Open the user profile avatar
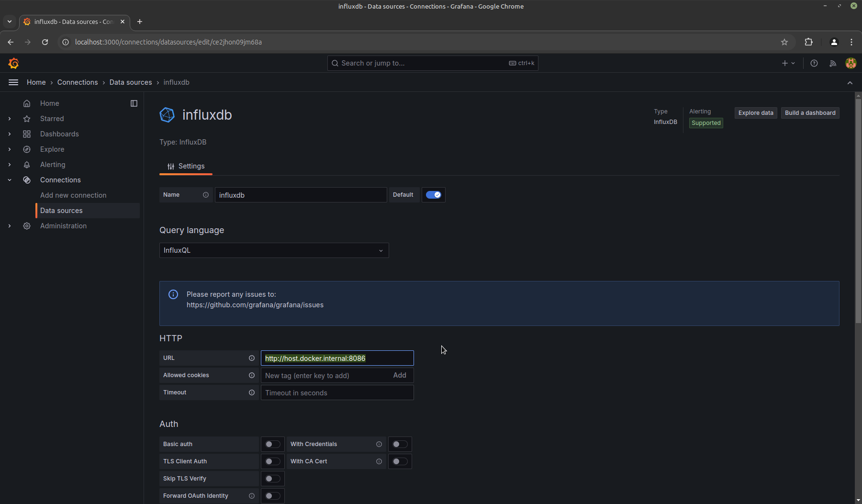Screen dimensions: 862x504 pyautogui.click(x=851, y=63)
